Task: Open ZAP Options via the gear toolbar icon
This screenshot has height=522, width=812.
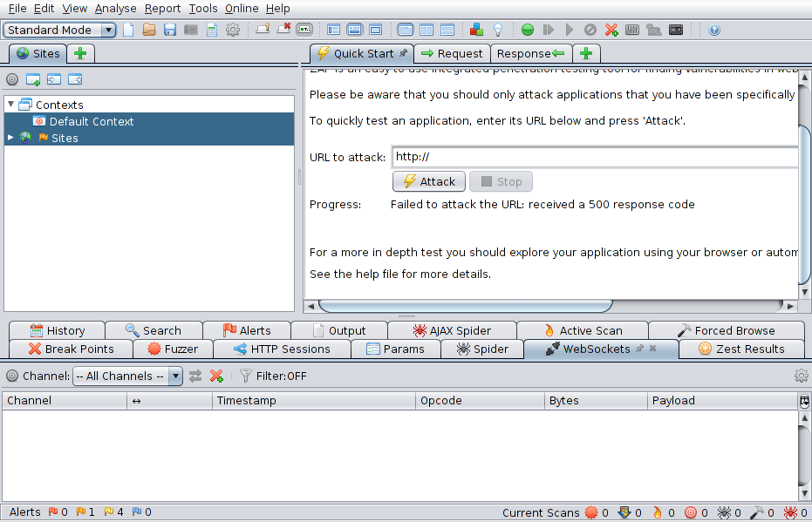Action: pos(232,29)
